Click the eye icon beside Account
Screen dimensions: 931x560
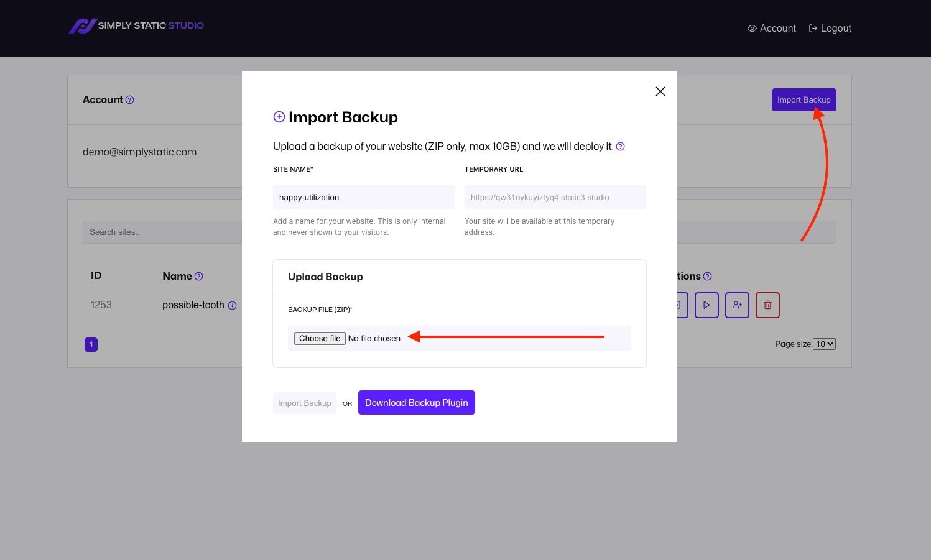(752, 29)
